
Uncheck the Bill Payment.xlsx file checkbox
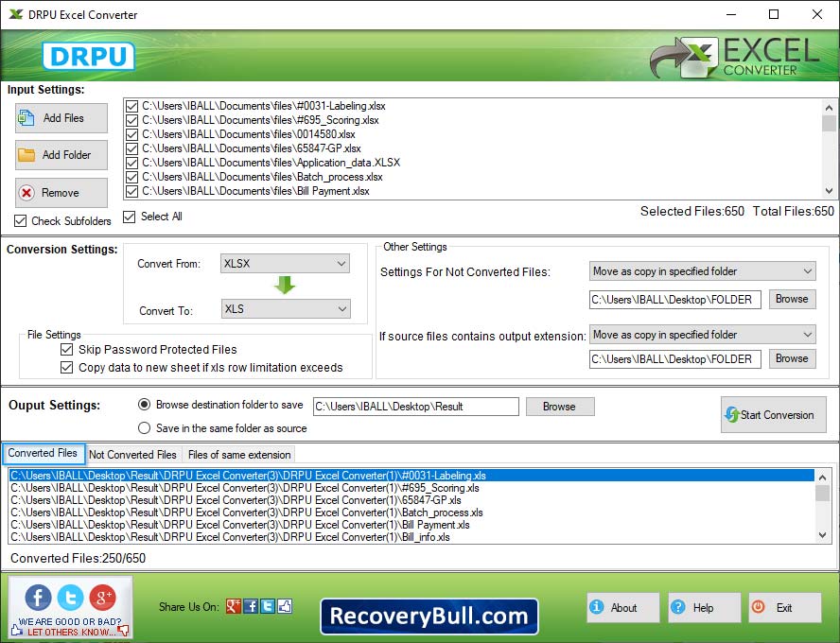tap(131, 191)
